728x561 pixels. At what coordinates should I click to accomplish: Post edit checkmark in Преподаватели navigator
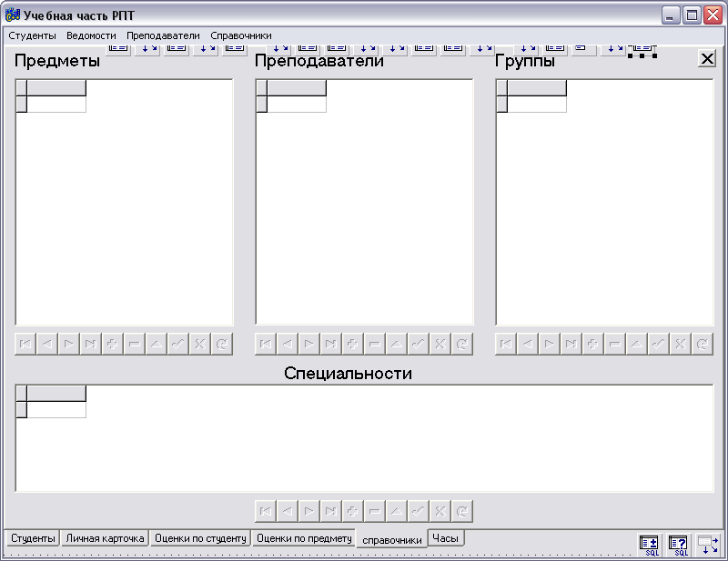point(419,345)
